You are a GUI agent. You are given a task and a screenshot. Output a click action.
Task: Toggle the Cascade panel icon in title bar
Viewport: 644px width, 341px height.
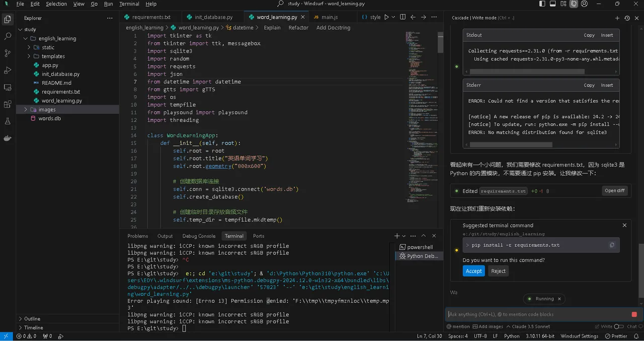click(574, 4)
